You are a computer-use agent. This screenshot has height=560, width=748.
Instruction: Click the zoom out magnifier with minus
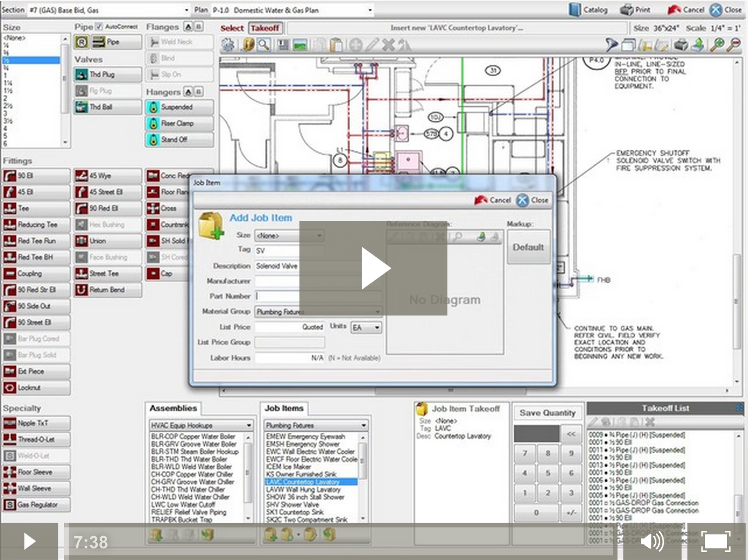click(x=734, y=45)
